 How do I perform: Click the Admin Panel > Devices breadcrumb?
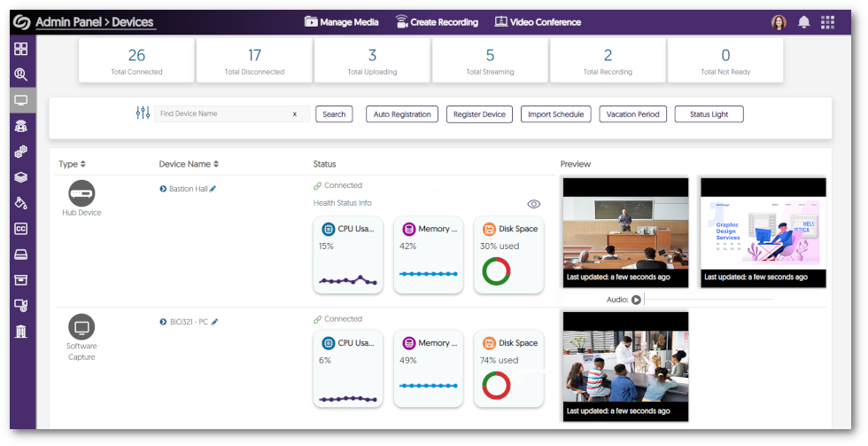click(95, 22)
